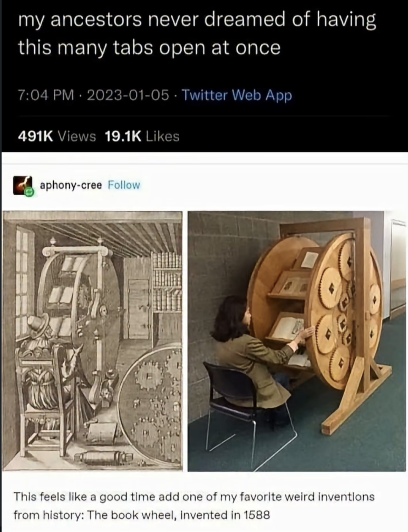Open the 491K Views analytics
This screenshot has width=408, height=532.
click(x=56, y=137)
